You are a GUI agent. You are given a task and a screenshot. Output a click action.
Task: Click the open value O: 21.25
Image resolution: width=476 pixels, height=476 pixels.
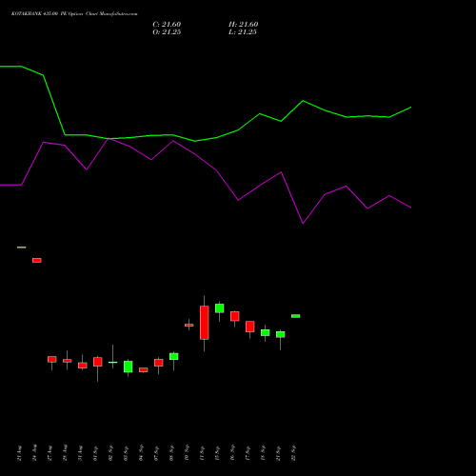pos(167,32)
